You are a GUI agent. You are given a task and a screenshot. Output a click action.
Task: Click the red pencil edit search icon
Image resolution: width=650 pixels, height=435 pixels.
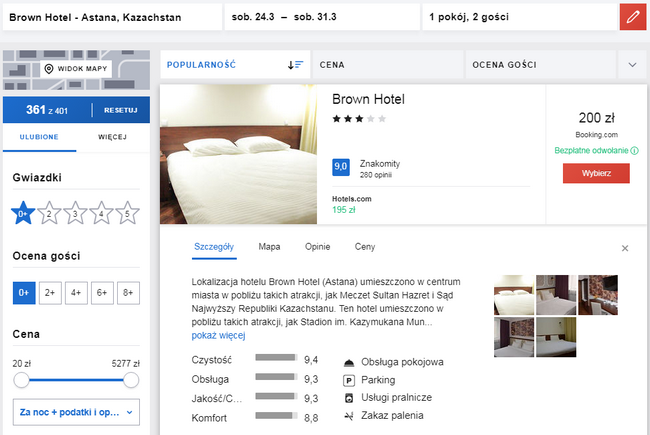point(631,17)
